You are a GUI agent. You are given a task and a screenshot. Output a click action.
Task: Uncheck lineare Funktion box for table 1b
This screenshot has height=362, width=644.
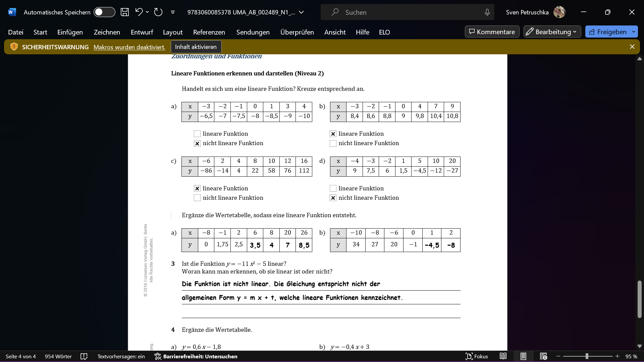[x=333, y=134]
